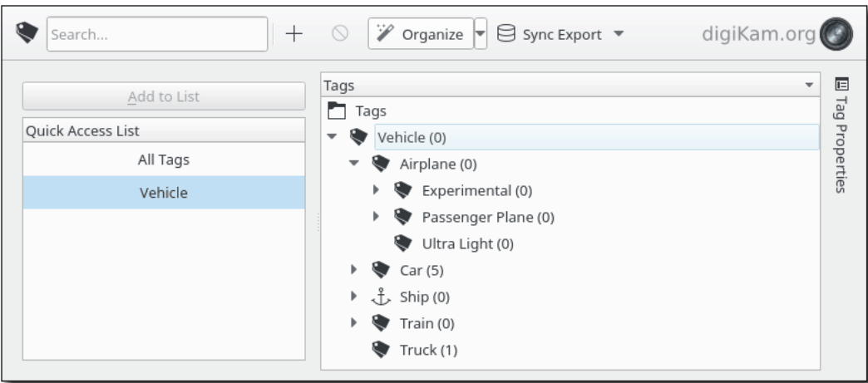Click the Tag Properties sidebar icon
Image resolution: width=868 pixels, height=383 pixels.
click(x=841, y=83)
